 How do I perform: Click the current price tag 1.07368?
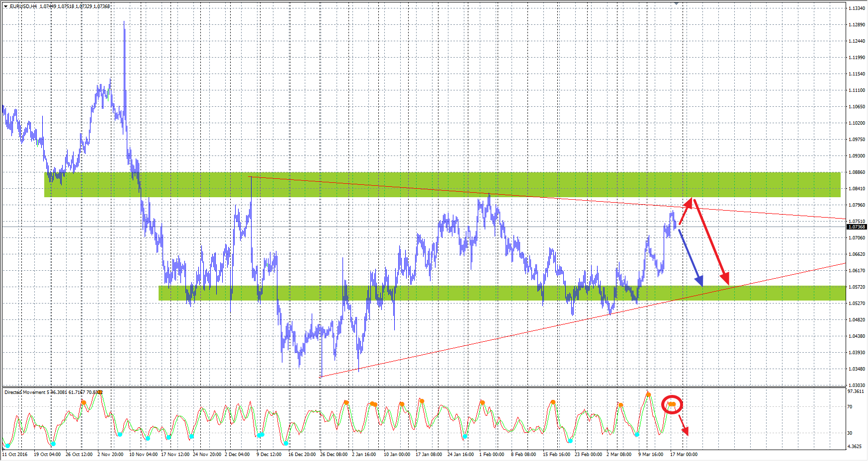tap(857, 227)
